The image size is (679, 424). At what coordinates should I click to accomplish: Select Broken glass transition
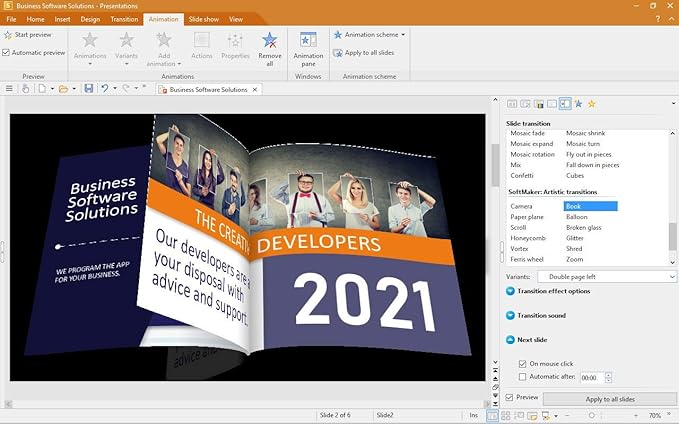584,227
